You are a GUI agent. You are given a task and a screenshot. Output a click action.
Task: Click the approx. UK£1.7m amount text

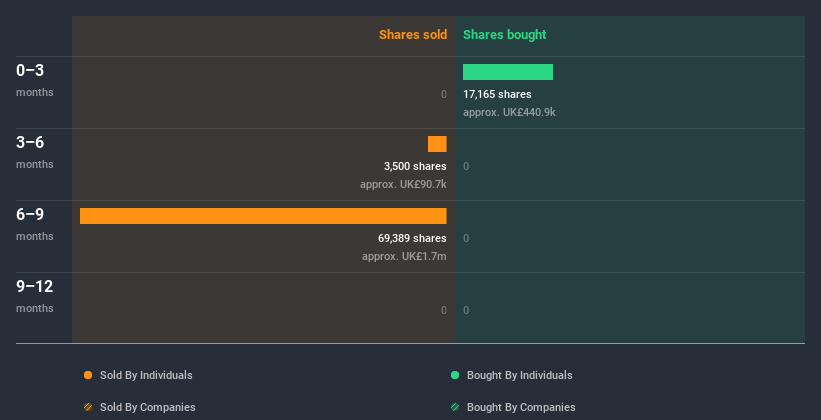(x=404, y=257)
